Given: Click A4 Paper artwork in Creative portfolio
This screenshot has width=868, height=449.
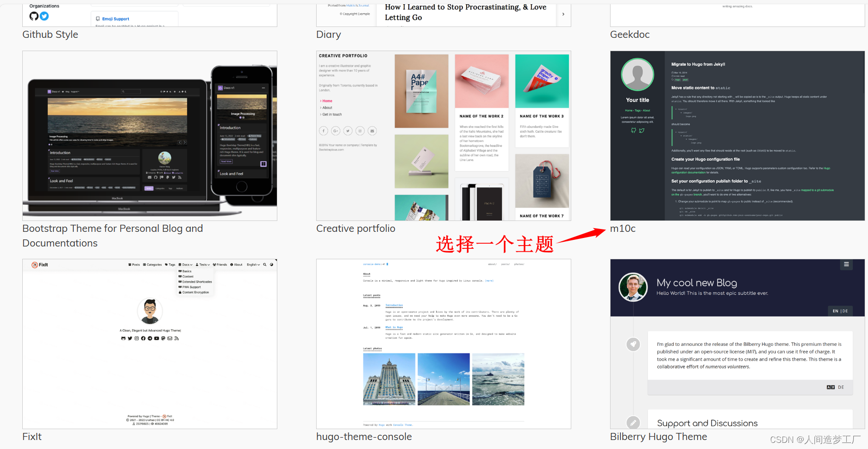Looking at the screenshot, I should [x=421, y=91].
